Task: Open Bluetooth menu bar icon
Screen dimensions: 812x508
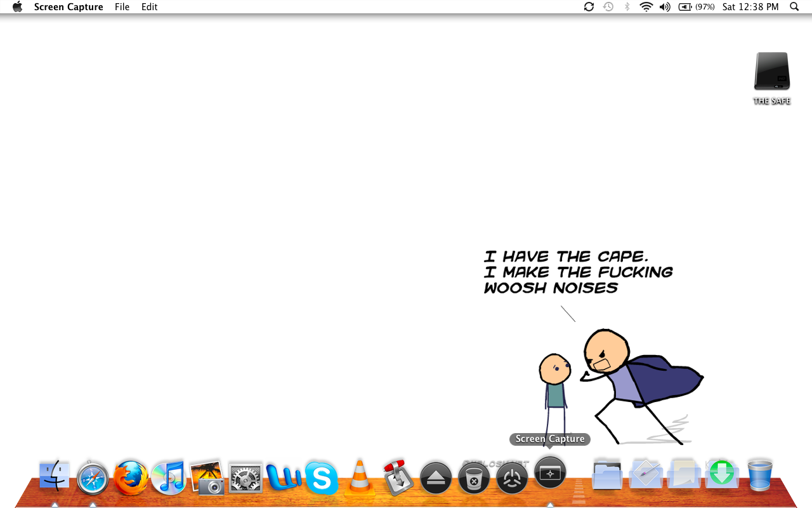Action: (627, 7)
